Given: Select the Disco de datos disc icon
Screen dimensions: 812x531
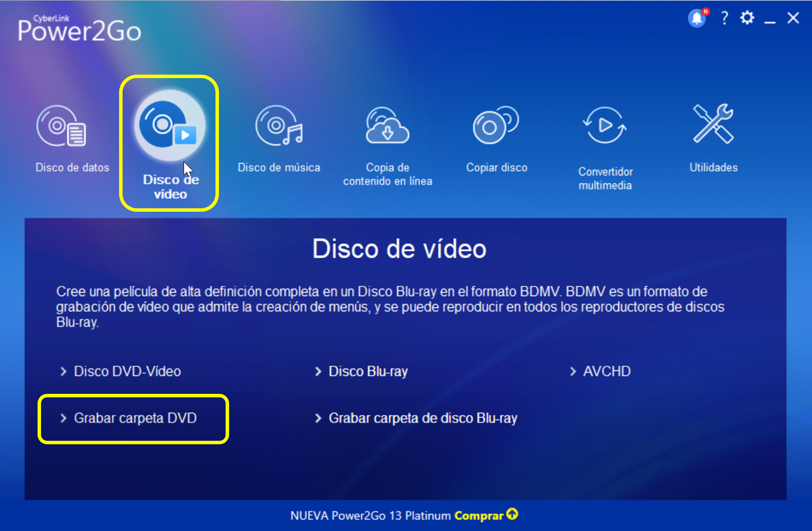Looking at the screenshot, I should (62, 126).
